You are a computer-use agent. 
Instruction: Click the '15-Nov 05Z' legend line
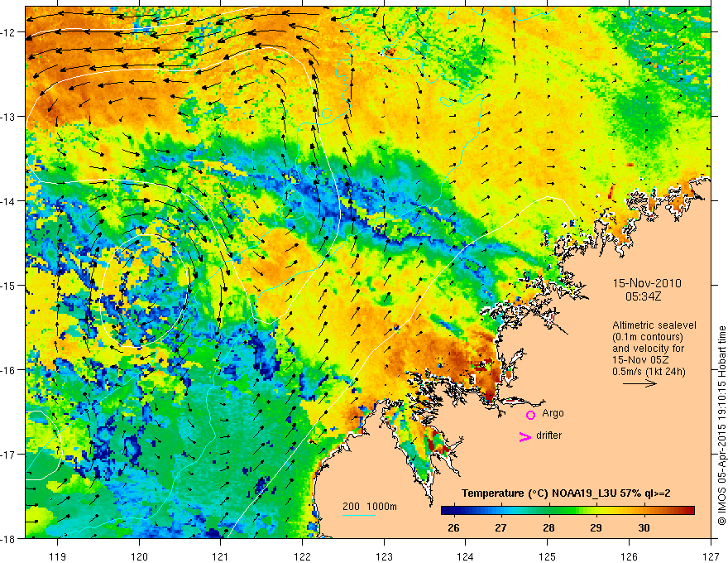tap(642, 360)
